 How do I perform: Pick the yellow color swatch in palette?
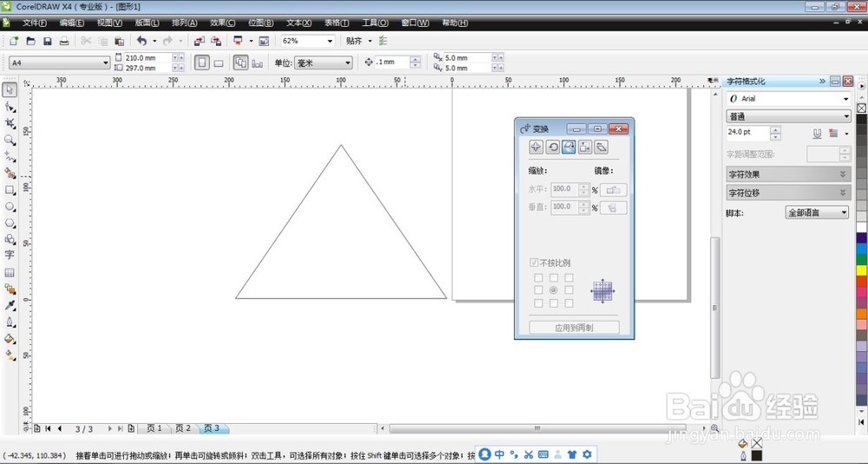861,270
